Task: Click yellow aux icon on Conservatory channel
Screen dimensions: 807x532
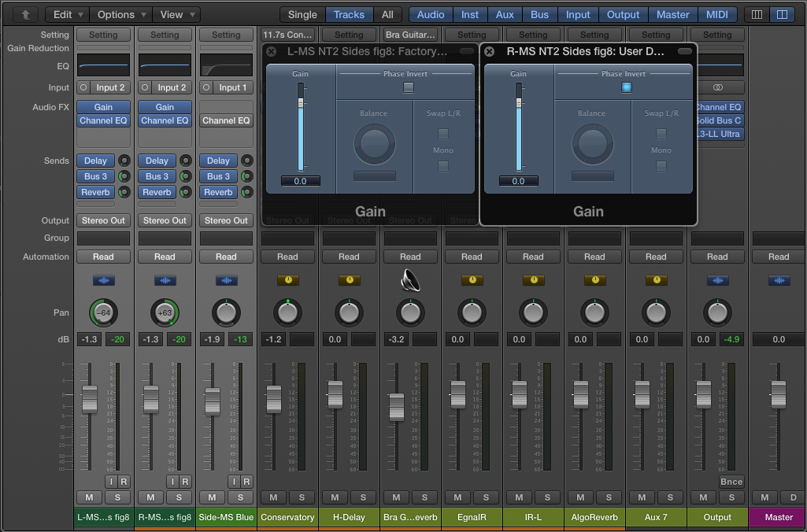Action: click(287, 280)
